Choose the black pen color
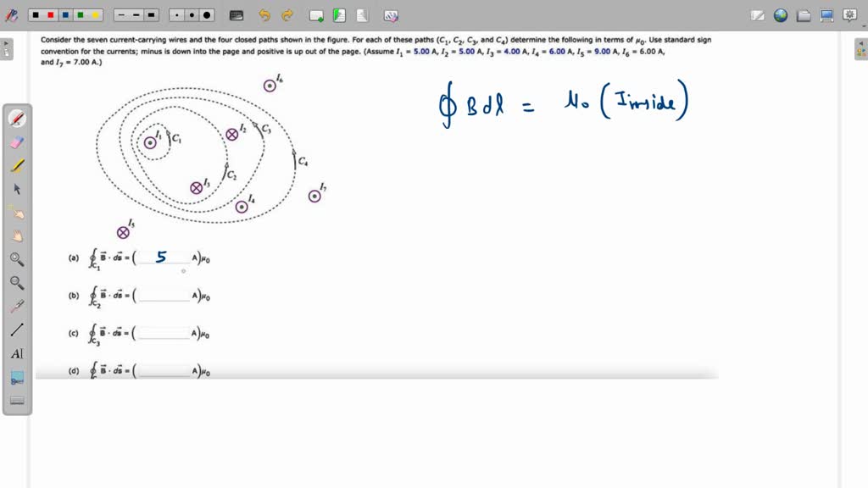This screenshot has height=488, width=868. (x=36, y=15)
